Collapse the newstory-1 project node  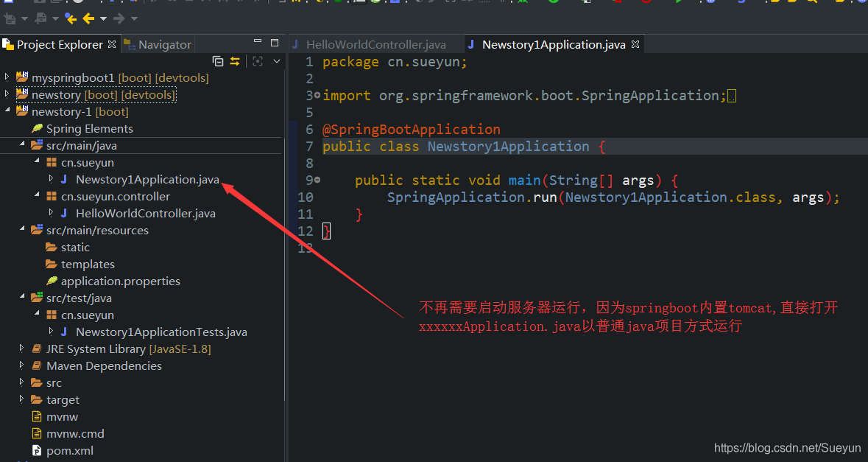[x=7, y=111]
